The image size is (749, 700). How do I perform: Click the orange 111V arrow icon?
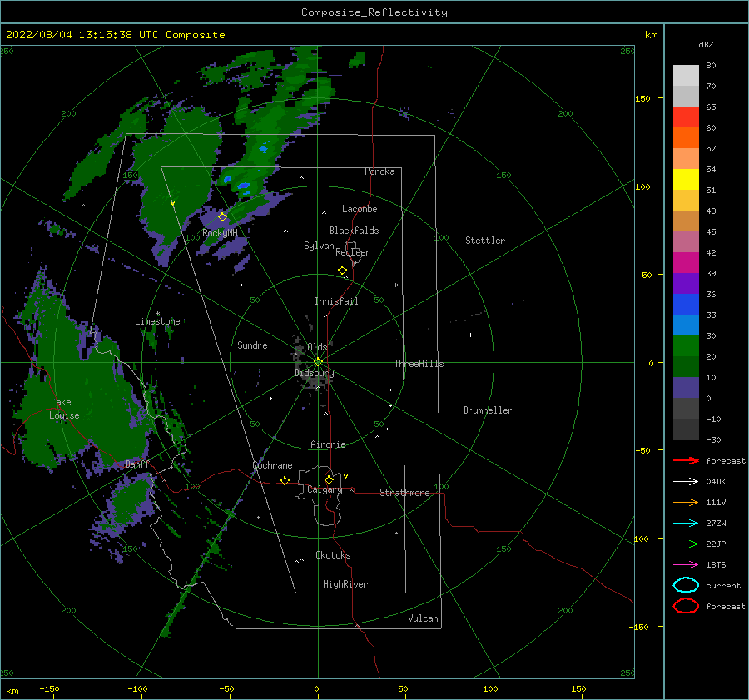(x=686, y=502)
